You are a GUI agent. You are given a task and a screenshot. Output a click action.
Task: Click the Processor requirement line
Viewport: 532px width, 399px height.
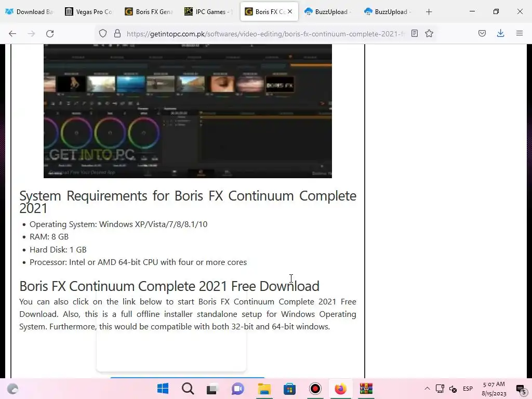point(138,262)
